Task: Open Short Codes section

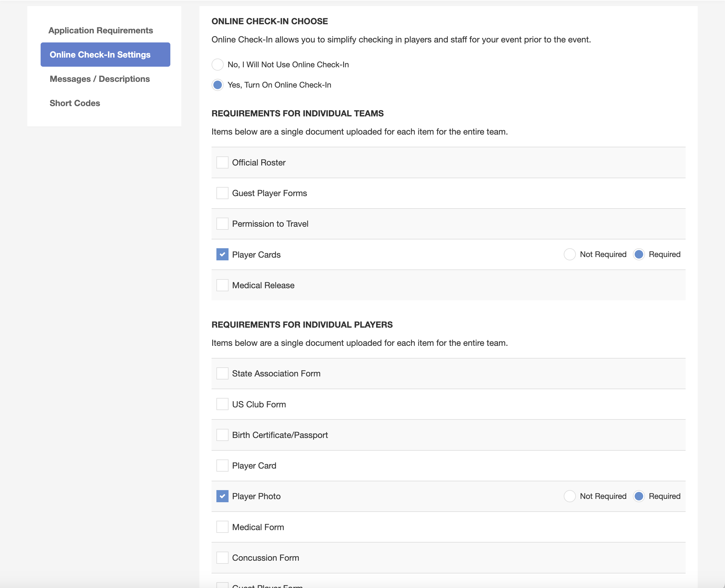Action: (x=75, y=103)
